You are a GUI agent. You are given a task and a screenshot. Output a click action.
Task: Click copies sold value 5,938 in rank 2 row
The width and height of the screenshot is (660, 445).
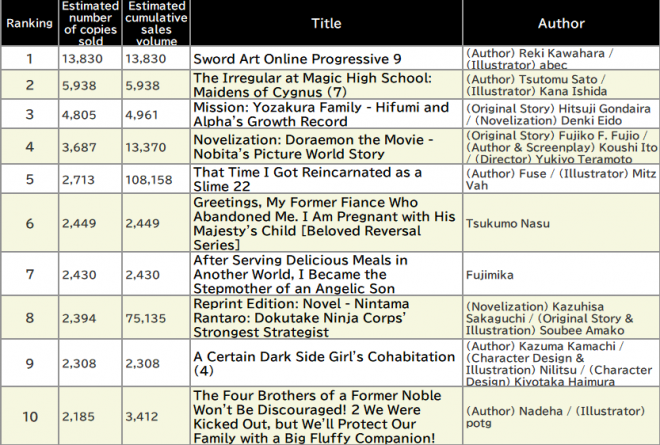(x=79, y=85)
